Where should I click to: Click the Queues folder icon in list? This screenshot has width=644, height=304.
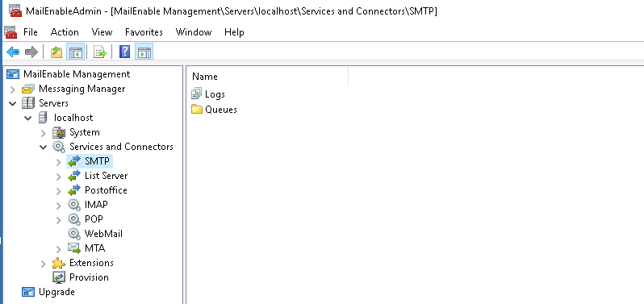(197, 110)
